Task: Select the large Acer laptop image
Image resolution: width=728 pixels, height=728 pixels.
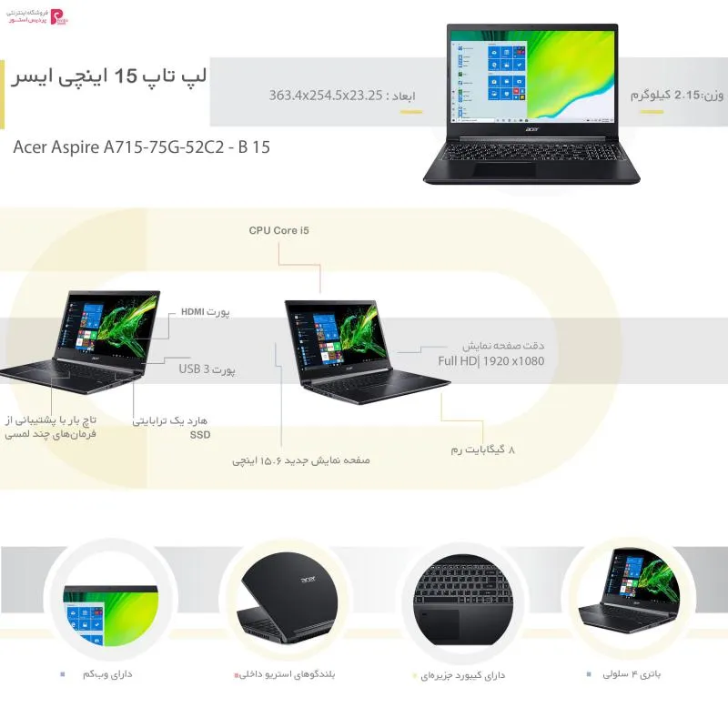Action: [531, 104]
